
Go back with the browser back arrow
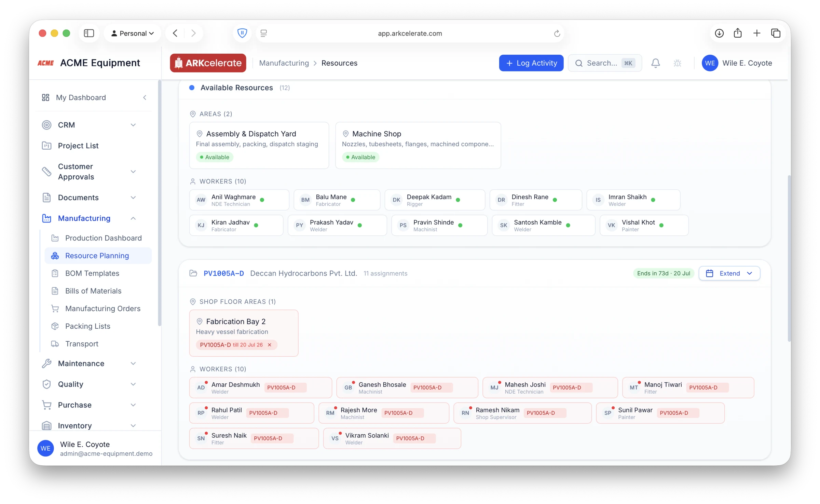(175, 33)
